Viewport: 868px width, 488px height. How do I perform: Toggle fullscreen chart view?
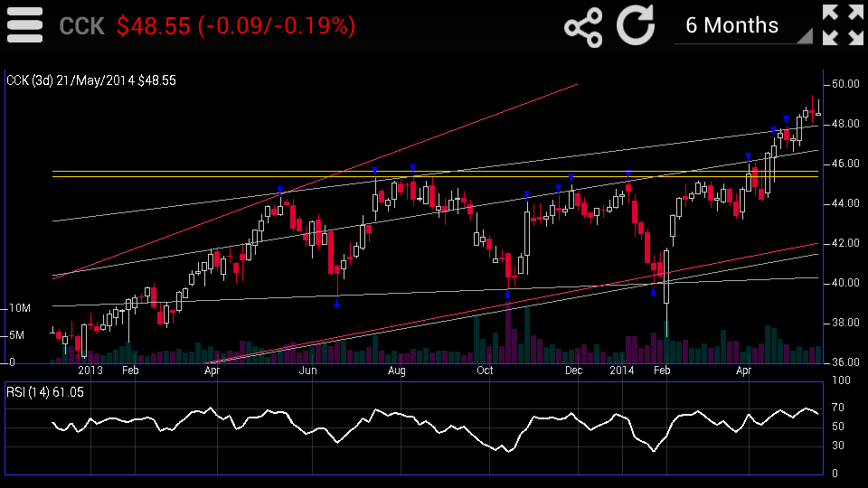[843, 25]
